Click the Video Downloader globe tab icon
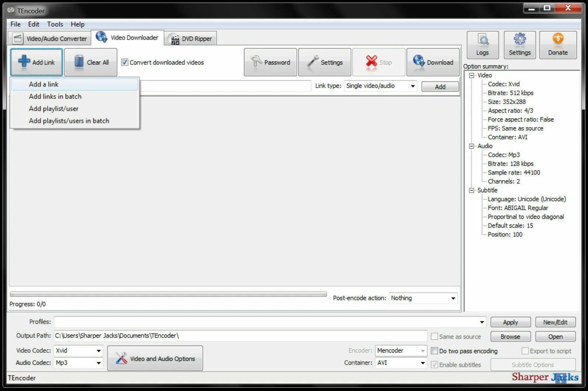 (101, 37)
